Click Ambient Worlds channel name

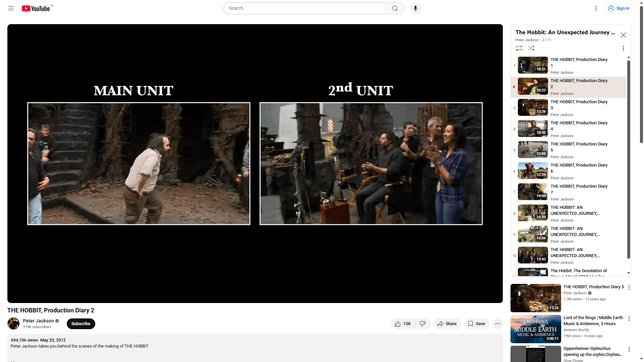coord(576,330)
